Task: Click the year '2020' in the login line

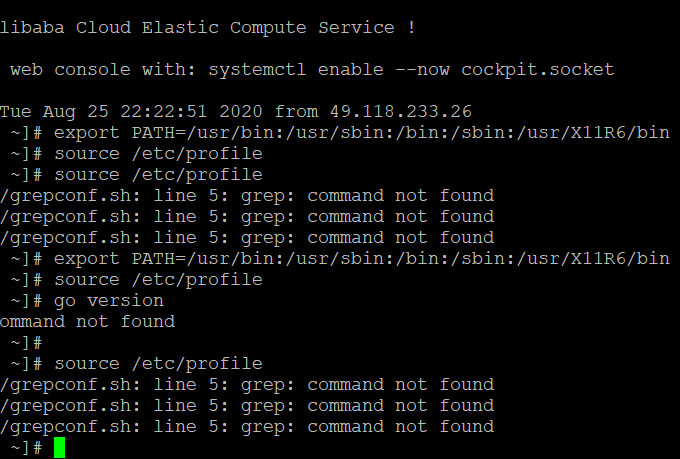Action: (241, 111)
